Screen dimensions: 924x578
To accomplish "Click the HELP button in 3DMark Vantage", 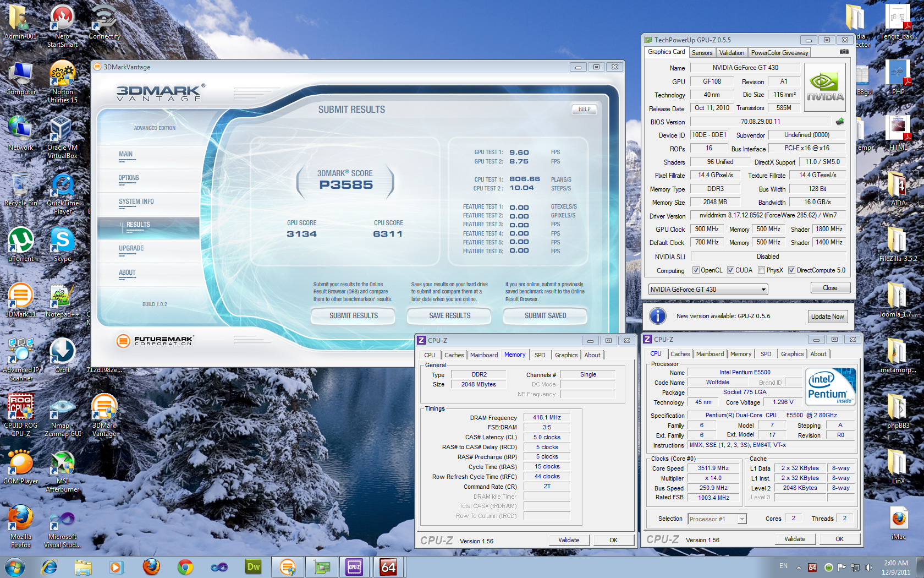I will point(584,109).
